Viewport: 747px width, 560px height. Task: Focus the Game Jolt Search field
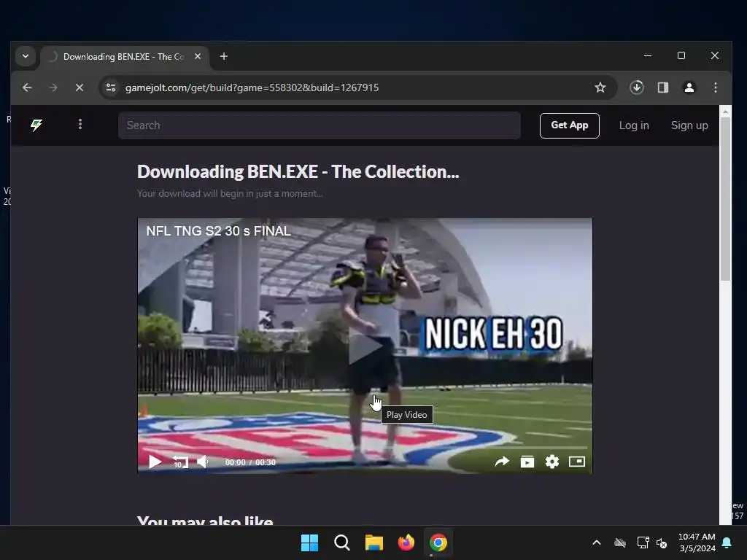tap(320, 125)
